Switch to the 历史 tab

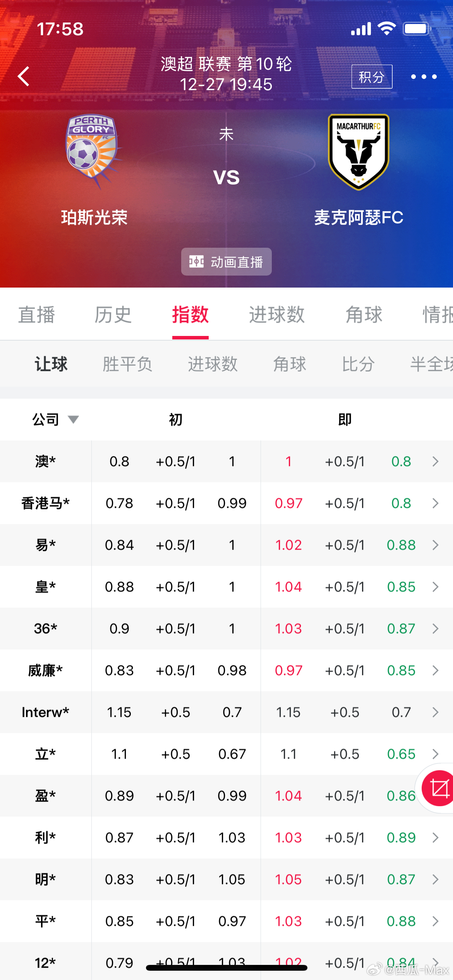[x=113, y=314]
